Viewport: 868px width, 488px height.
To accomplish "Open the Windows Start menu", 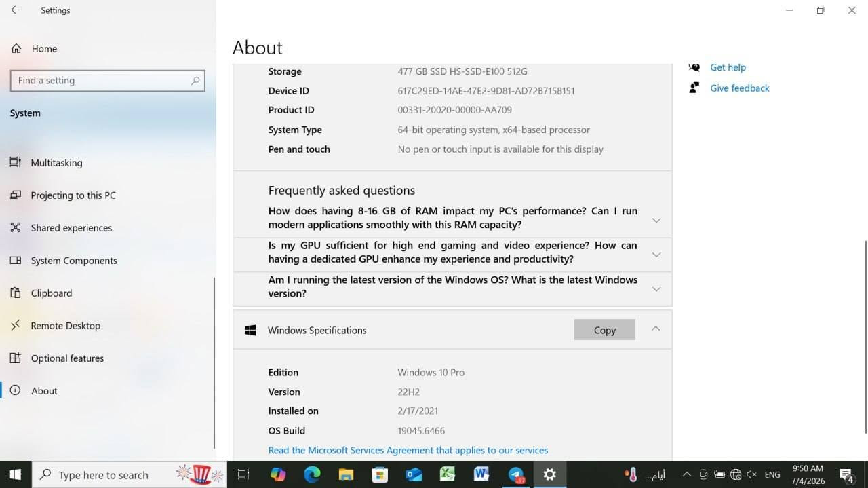I will click(15, 474).
